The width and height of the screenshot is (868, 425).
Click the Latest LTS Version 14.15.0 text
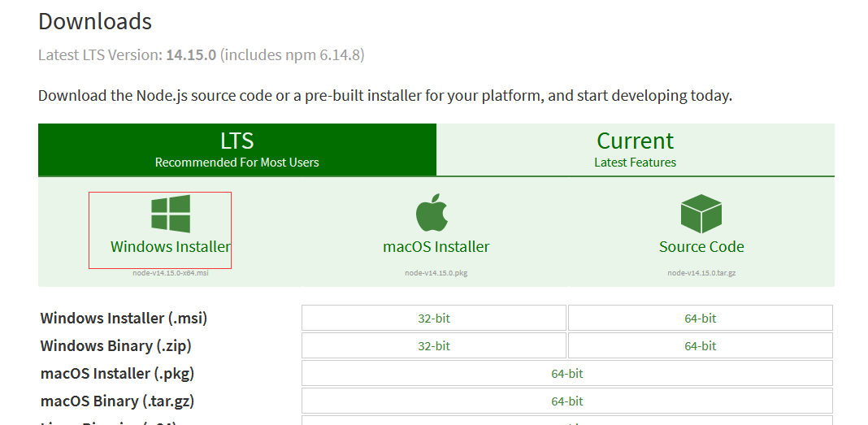point(128,54)
